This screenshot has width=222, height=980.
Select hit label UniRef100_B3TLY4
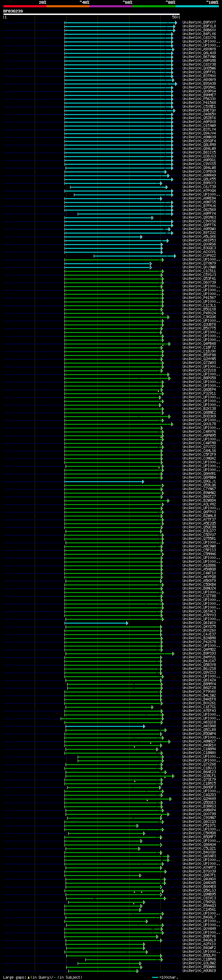(199, 129)
